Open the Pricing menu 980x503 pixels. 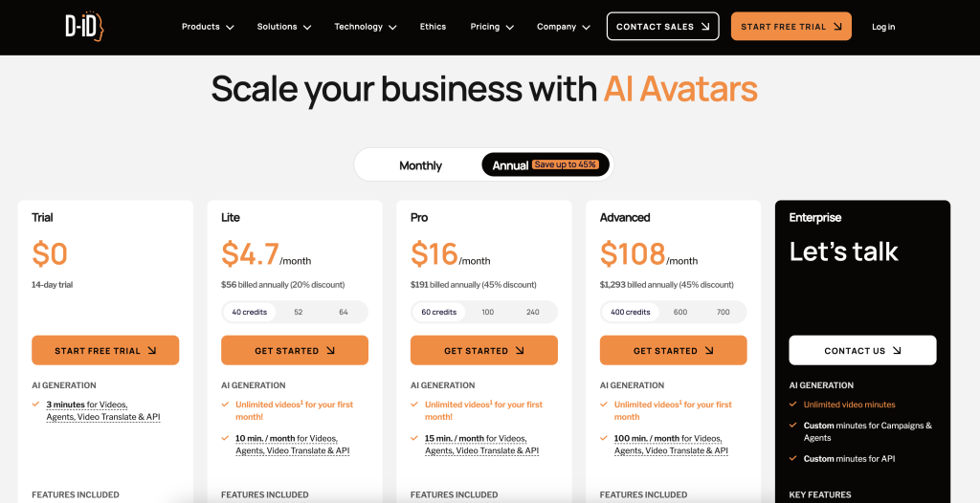pyautogui.click(x=492, y=27)
